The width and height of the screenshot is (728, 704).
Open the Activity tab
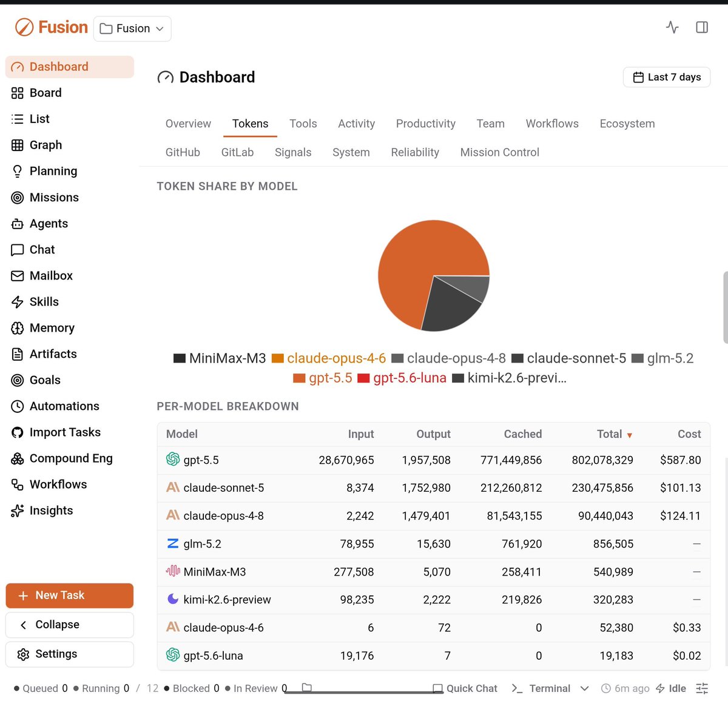pyautogui.click(x=357, y=124)
